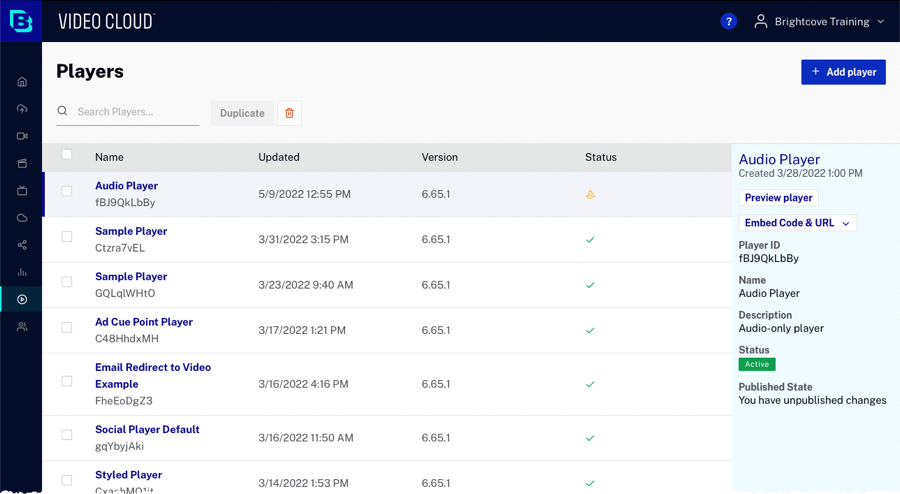This screenshot has height=494, width=900.
Task: Go to Media video camera icon
Action: tap(22, 136)
